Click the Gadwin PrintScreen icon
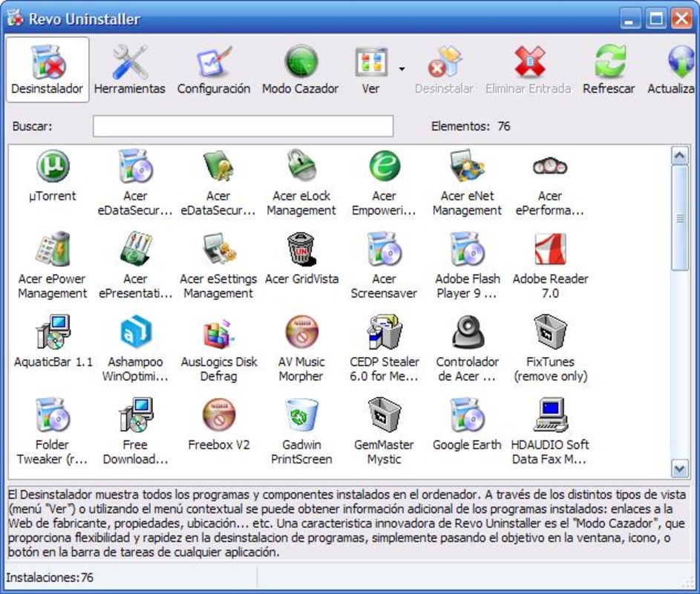Image resolution: width=700 pixels, height=594 pixels. 301,416
